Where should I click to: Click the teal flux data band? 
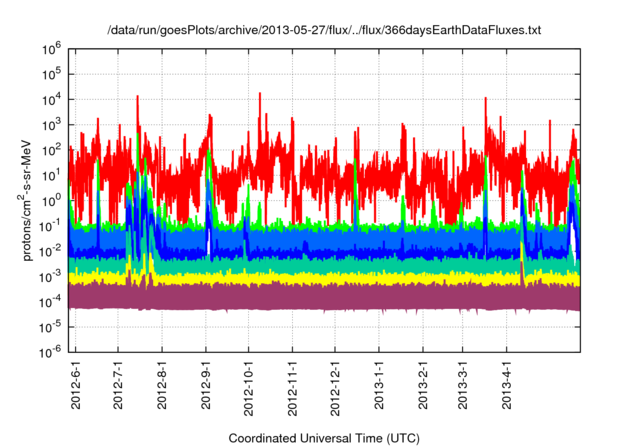coord(324,265)
